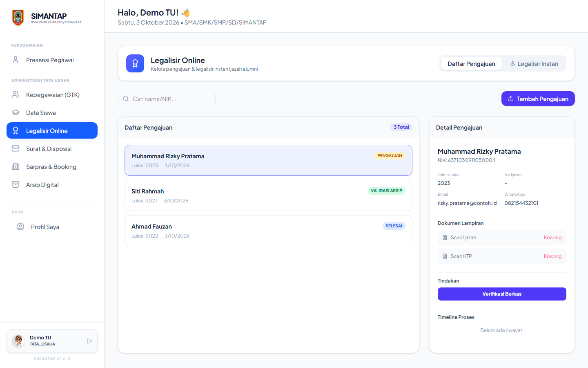Screen dimensions: 588x368
Task: Click the Profil Saya user circle icon
Action: click(x=20, y=227)
